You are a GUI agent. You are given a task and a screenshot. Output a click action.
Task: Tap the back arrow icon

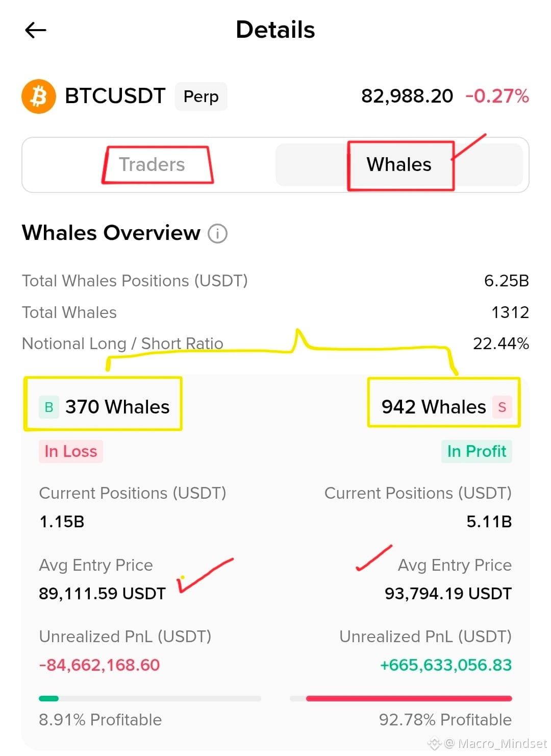36,30
